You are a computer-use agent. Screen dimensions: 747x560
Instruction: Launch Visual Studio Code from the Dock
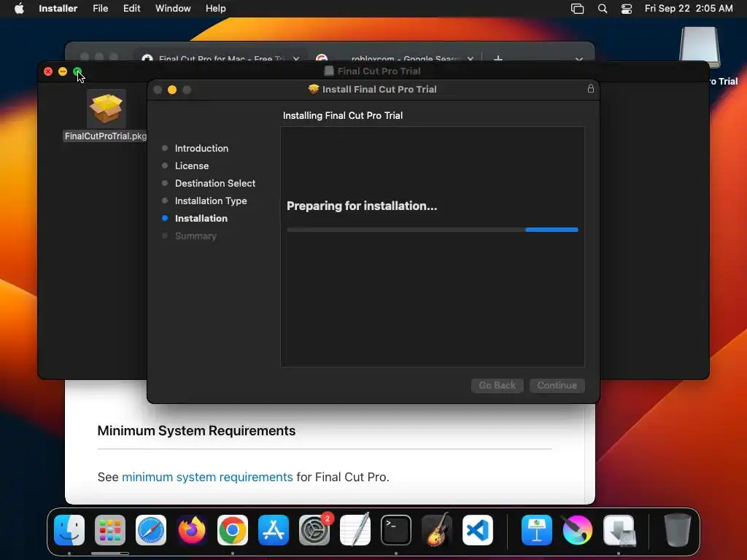click(477, 530)
